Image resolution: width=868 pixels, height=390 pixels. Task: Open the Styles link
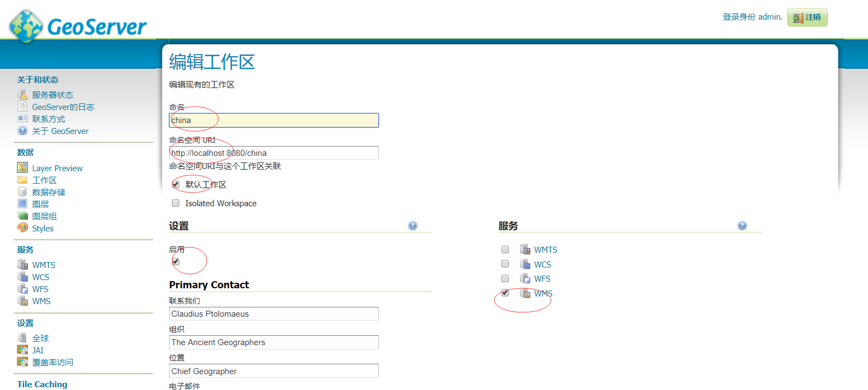click(43, 228)
